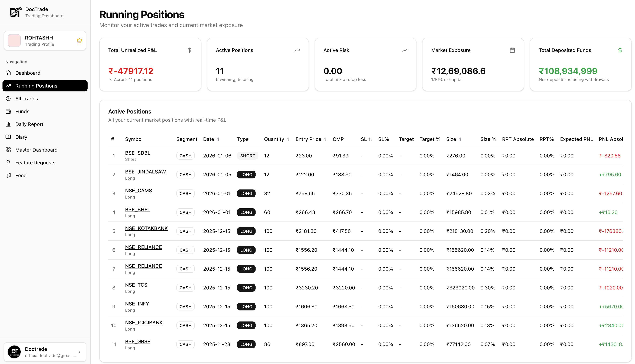Viewport: 635px width, 364px height.
Task: Click the Feed megaphone icon
Action: tap(8, 175)
